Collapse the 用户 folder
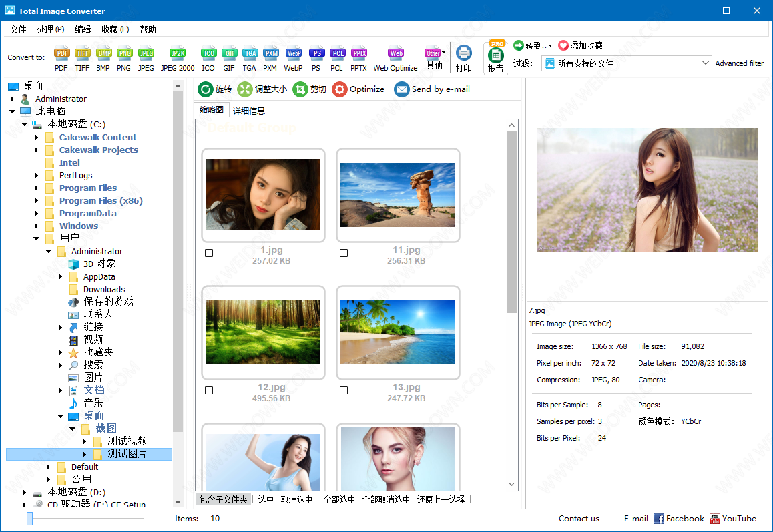The image size is (773, 532). (36, 239)
